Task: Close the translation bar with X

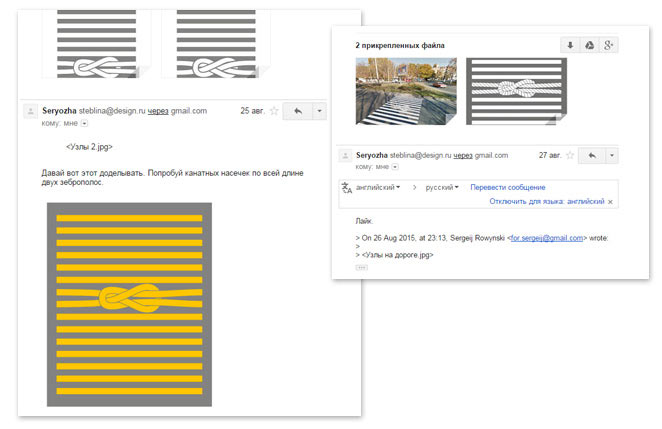Action: 610,202
